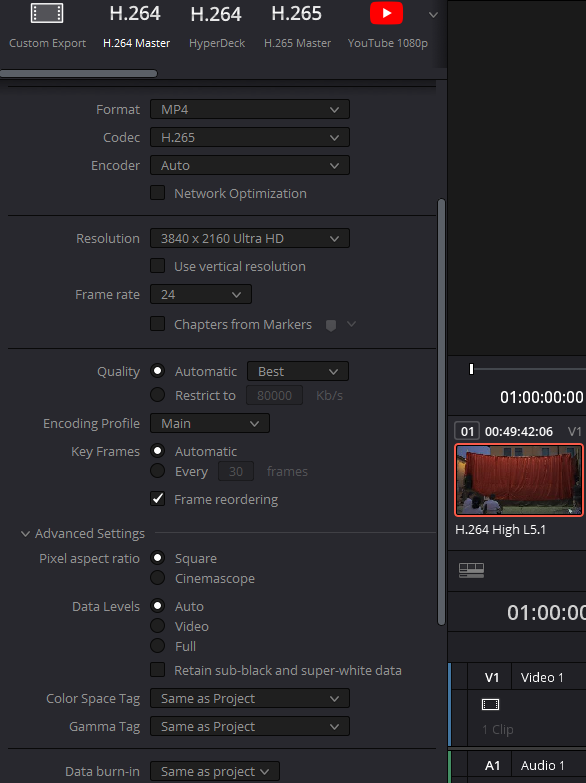Click the clip timecode 00:49:42:06

point(519,431)
